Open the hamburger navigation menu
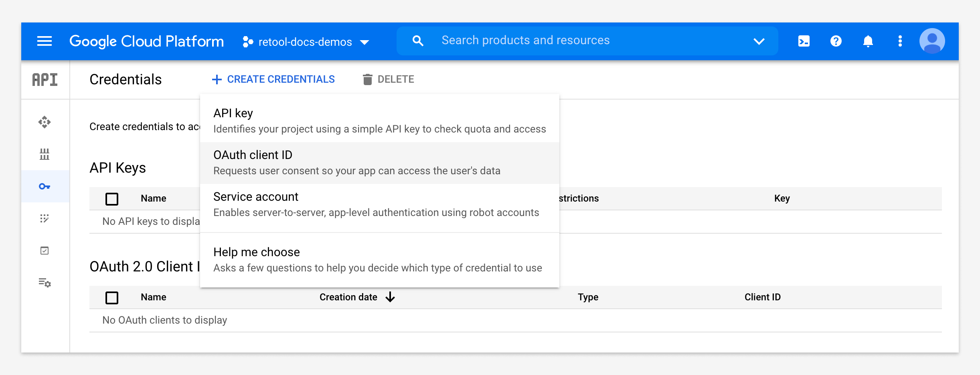This screenshot has height=375, width=980. [x=45, y=41]
